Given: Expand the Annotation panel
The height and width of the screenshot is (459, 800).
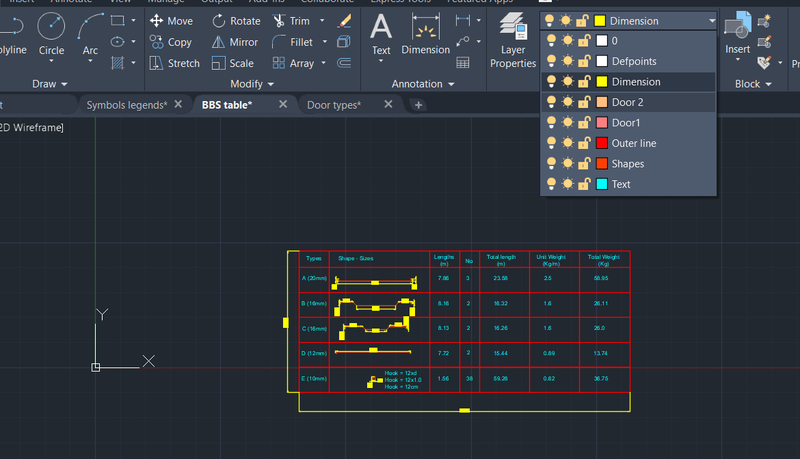Looking at the screenshot, I should click(x=423, y=84).
